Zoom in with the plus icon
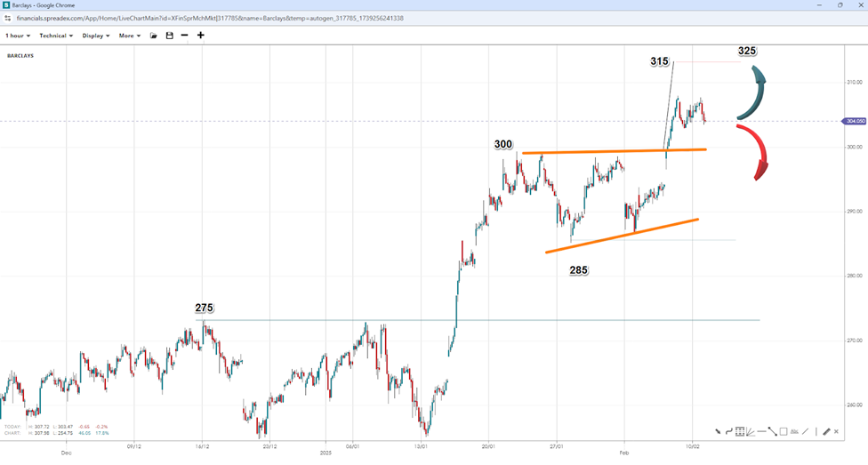Viewport: 868px width, 465px height. (201, 36)
